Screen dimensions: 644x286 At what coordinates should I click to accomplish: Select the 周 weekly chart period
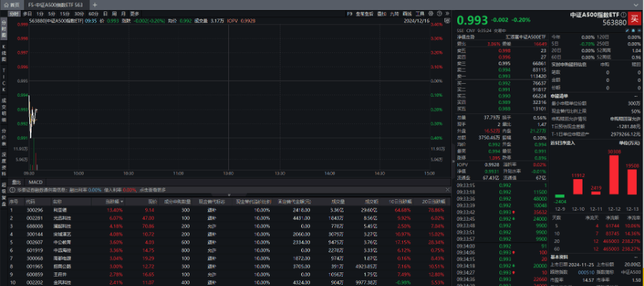point(114,14)
